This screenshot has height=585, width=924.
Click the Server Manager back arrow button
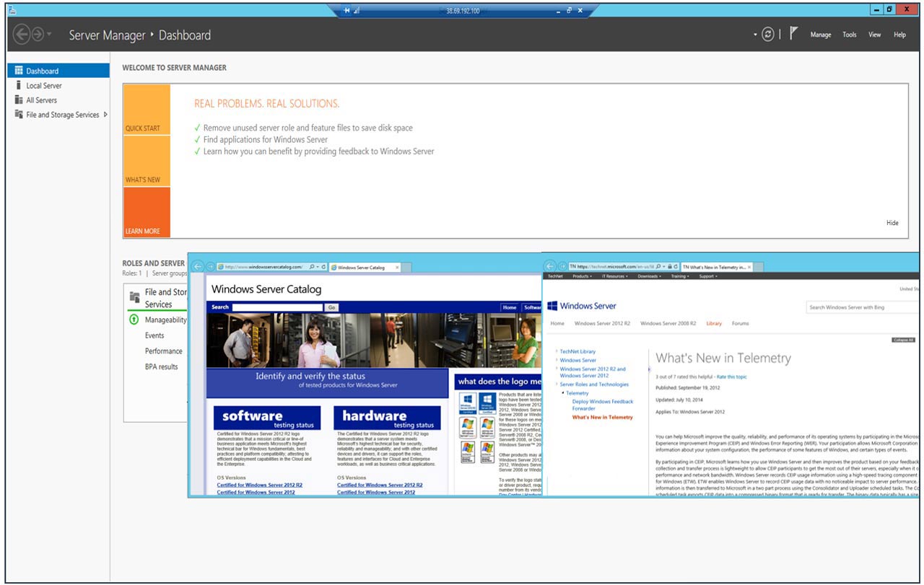pyautogui.click(x=22, y=34)
